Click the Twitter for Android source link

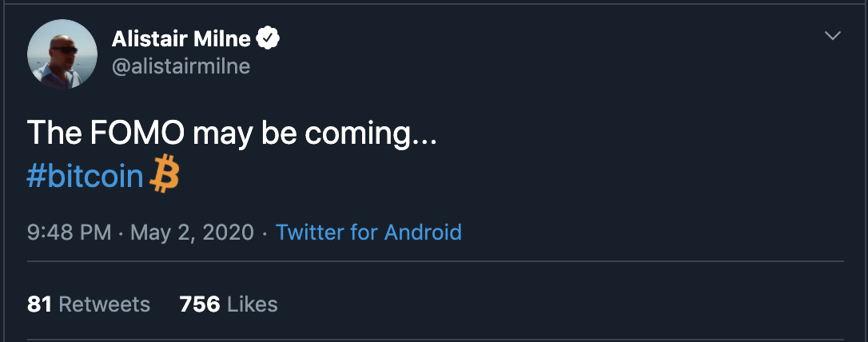point(368,233)
